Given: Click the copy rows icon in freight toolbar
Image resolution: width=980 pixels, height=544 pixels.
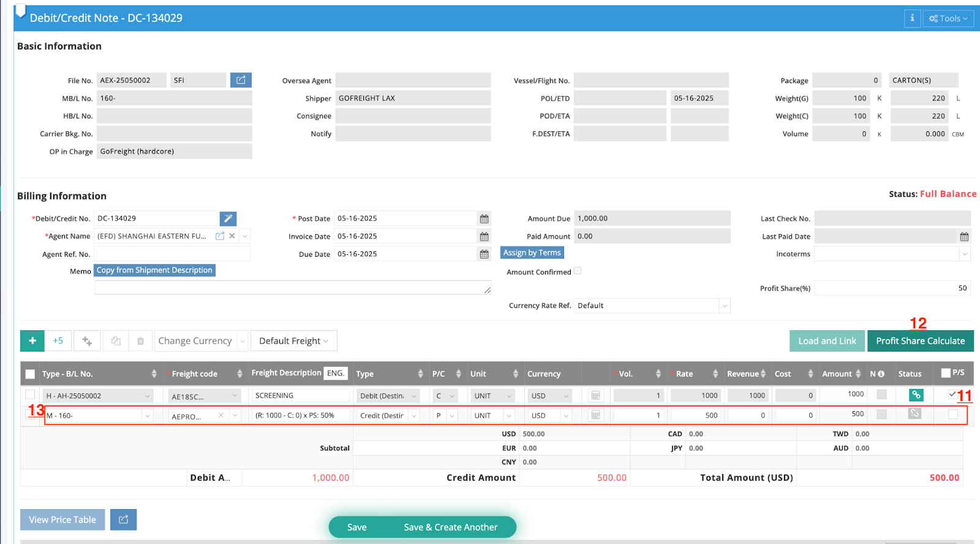Looking at the screenshot, I should [x=116, y=341].
